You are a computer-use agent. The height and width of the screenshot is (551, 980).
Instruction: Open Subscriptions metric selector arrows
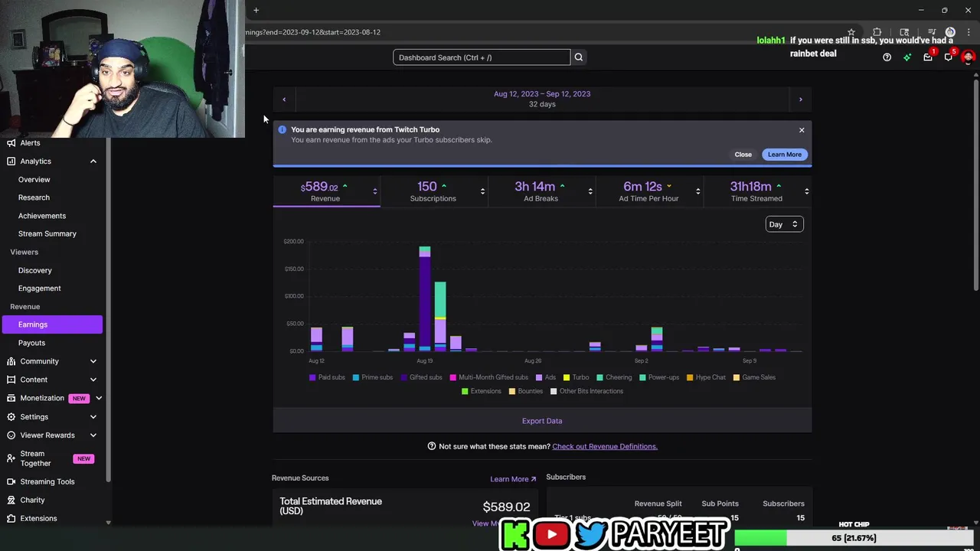pyautogui.click(x=482, y=191)
